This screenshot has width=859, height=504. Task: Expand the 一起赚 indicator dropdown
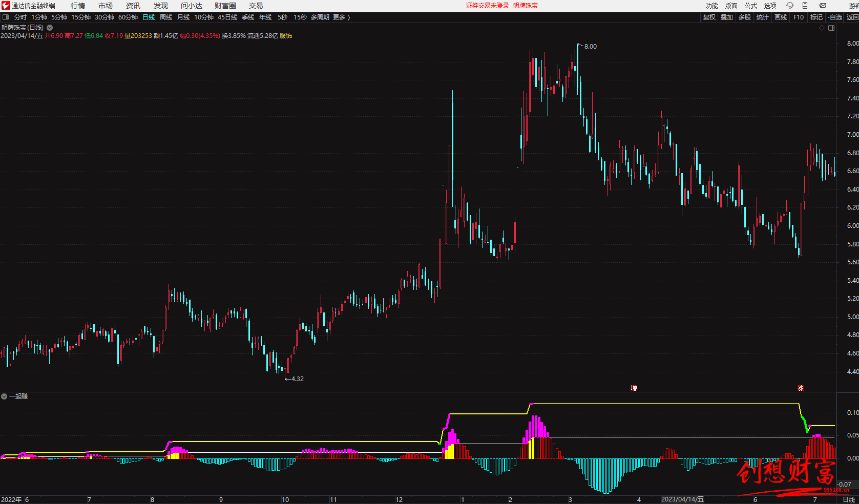pos(4,396)
